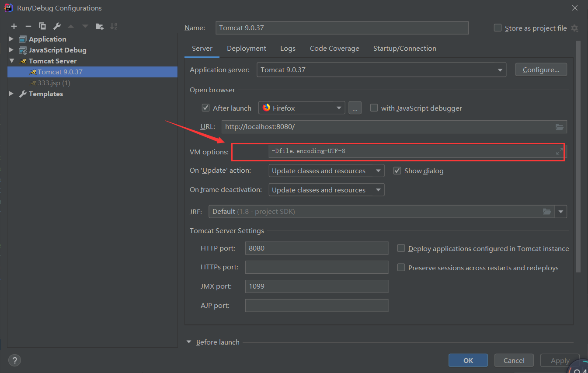
Task: Switch to the Deployment tab
Action: [x=247, y=49]
